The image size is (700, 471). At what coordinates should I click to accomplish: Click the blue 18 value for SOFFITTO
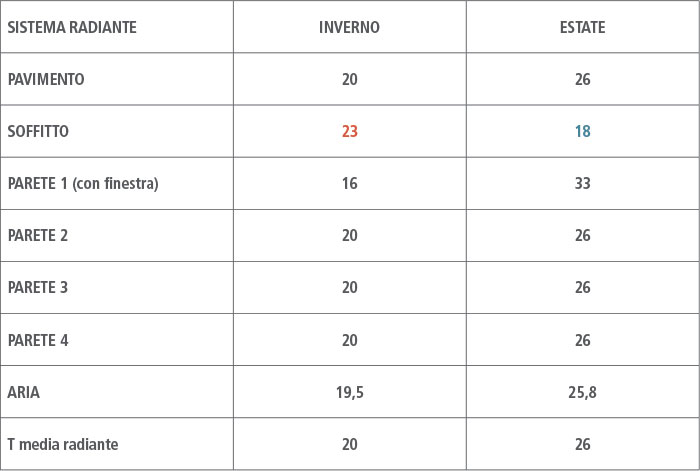pyautogui.click(x=582, y=131)
